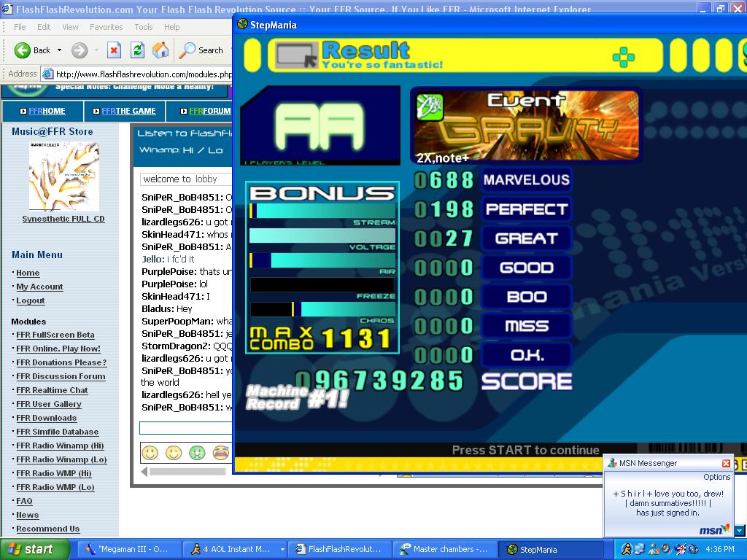Open FFR Radio WMP (Lo) link
The height and width of the screenshot is (560, 747).
[x=55, y=486]
